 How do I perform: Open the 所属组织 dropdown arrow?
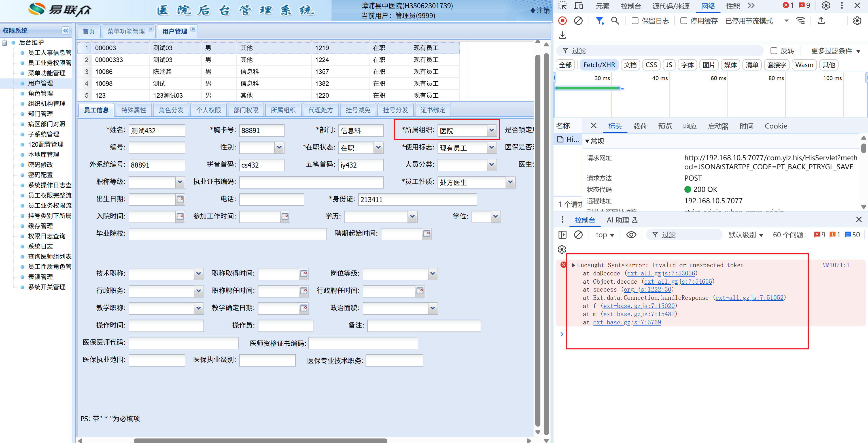(492, 130)
